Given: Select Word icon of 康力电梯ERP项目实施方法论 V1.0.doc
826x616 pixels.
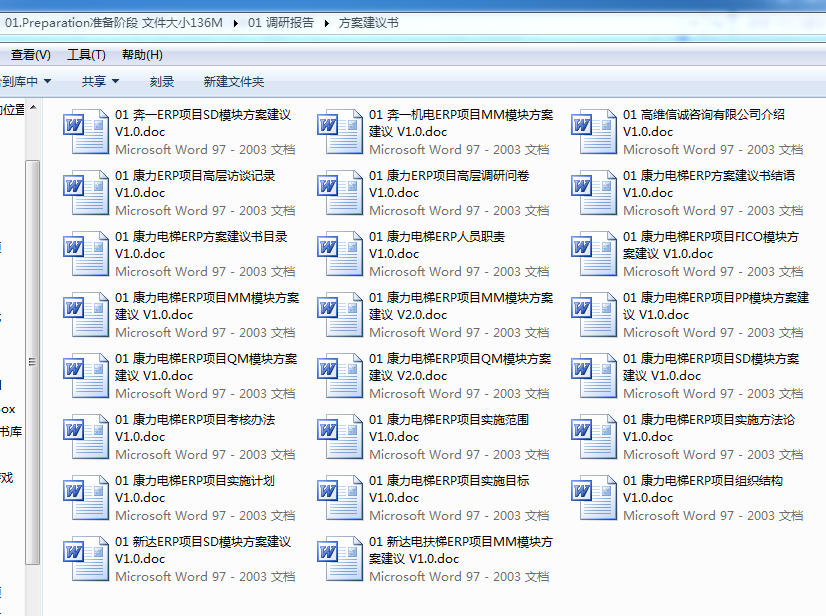Looking at the screenshot, I should (x=594, y=437).
